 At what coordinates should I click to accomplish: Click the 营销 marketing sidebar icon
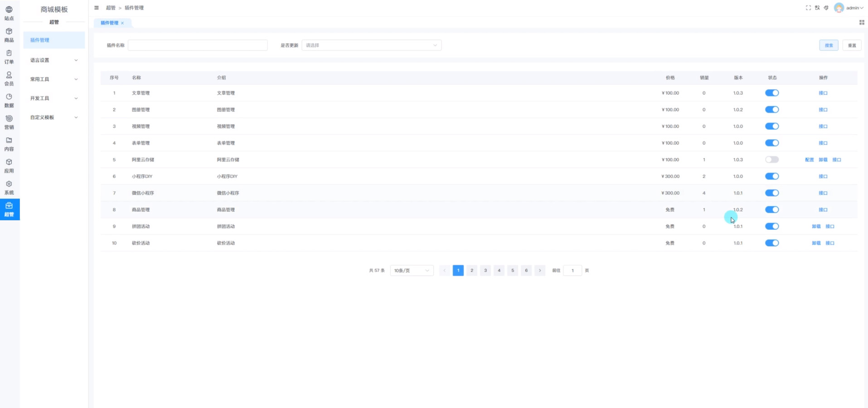click(x=9, y=122)
